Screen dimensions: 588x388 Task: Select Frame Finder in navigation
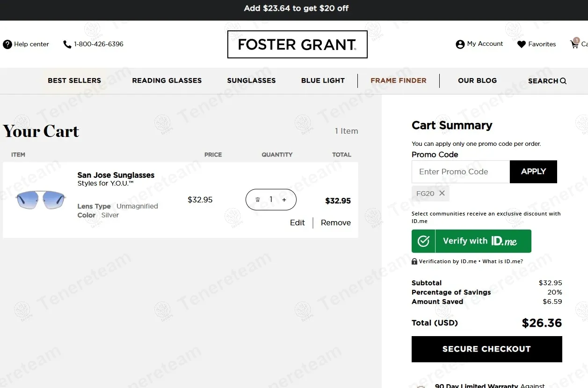(x=399, y=80)
